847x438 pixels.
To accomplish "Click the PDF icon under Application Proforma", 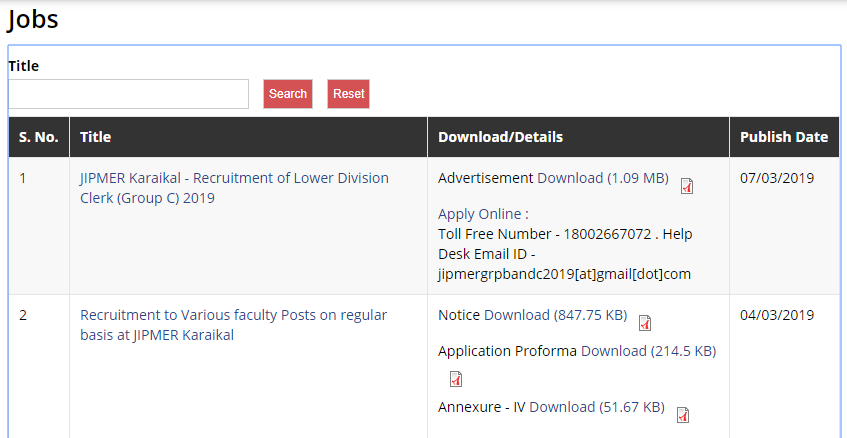I will (x=456, y=379).
